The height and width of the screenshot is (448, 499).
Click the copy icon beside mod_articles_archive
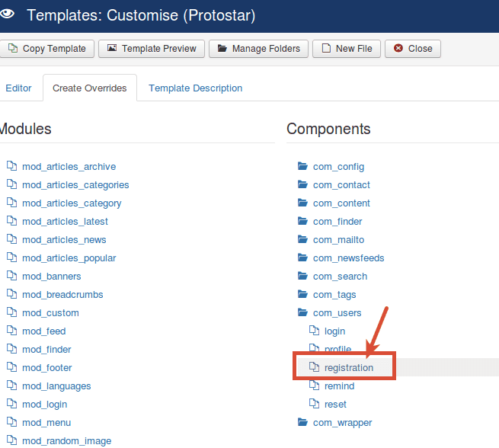12,166
